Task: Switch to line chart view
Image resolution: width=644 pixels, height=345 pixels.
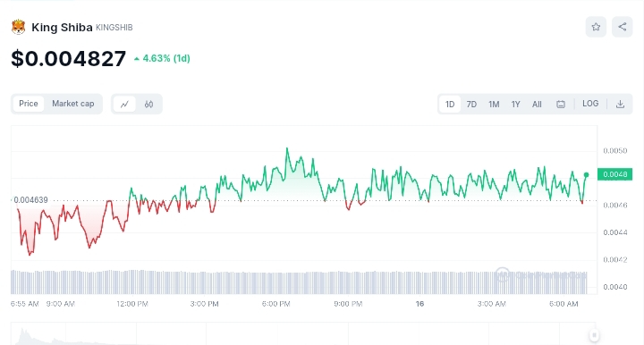Action: [x=124, y=105]
